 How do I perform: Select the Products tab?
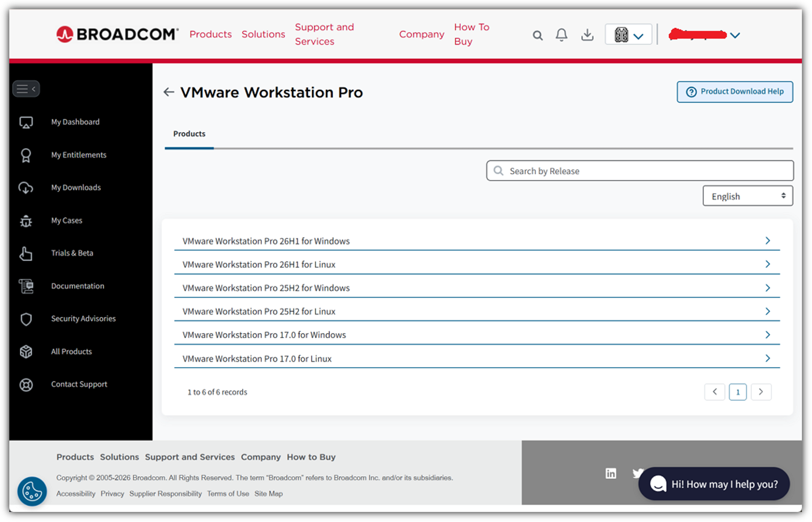click(x=189, y=134)
